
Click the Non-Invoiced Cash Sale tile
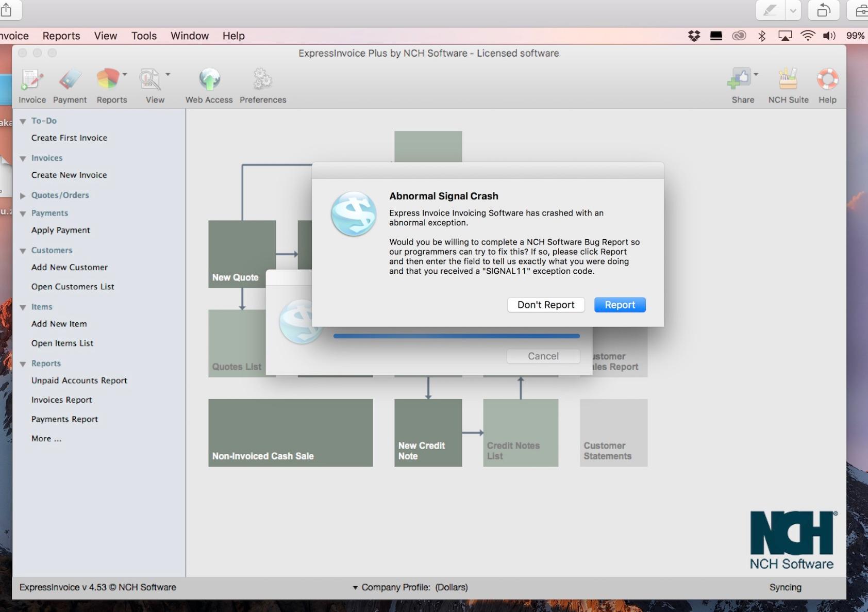coord(290,433)
